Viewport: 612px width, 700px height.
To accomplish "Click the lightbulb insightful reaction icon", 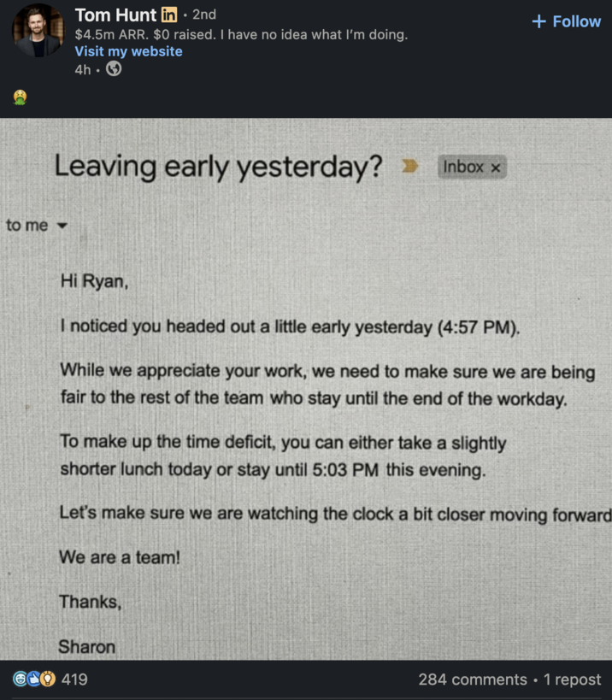I will point(47,679).
